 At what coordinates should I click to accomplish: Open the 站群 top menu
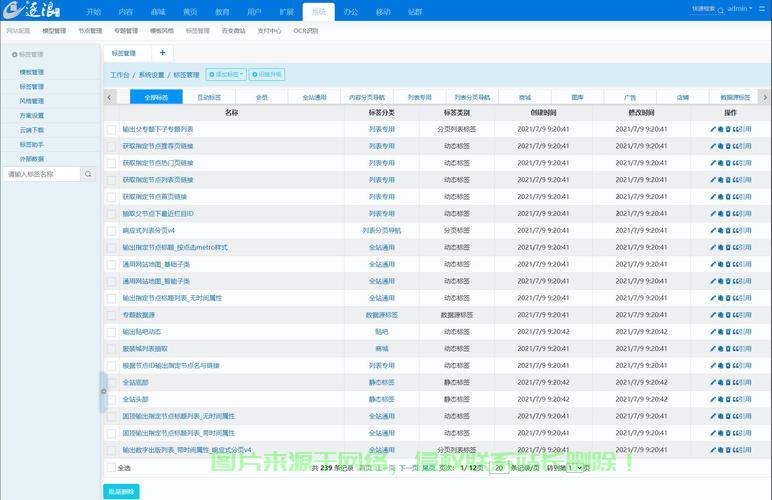click(x=415, y=11)
